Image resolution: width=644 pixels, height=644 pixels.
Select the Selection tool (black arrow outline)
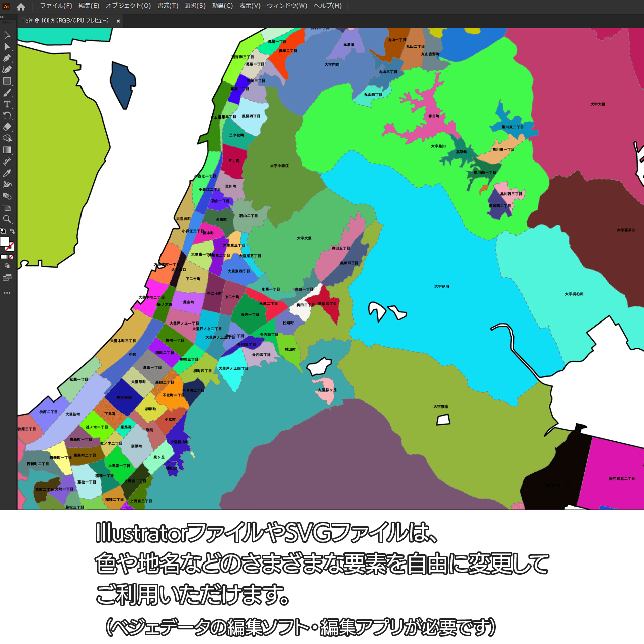(x=7, y=35)
